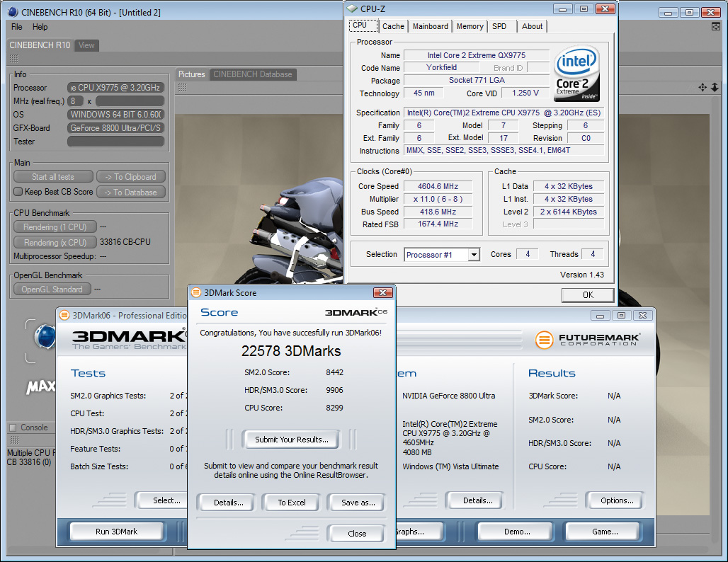728x562 pixels.
Task: Click the zoom down-arrow icon in CINEBENCH viewport
Action: pos(715,87)
